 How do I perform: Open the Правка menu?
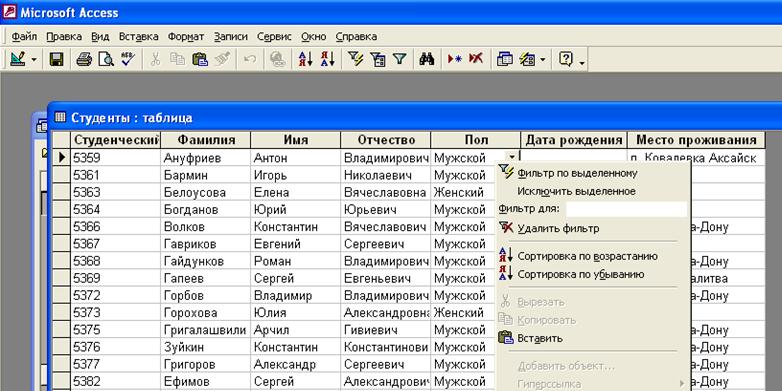click(x=64, y=36)
